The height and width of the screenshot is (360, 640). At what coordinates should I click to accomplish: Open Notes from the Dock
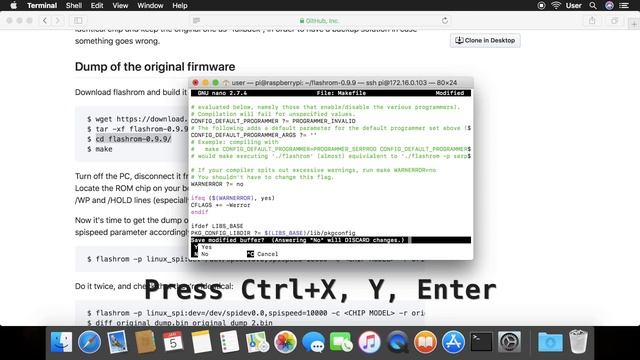[x=201, y=342]
